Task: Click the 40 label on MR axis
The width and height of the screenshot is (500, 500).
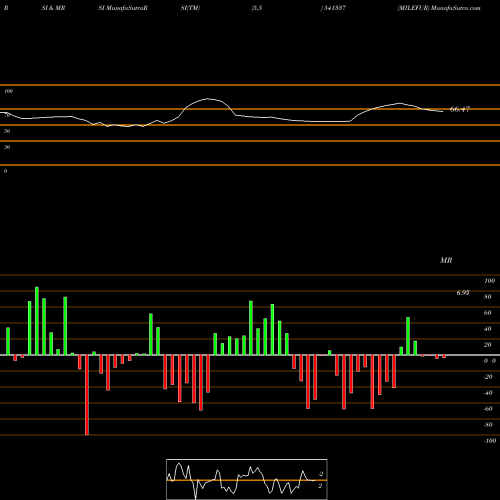Action: pos(488,329)
